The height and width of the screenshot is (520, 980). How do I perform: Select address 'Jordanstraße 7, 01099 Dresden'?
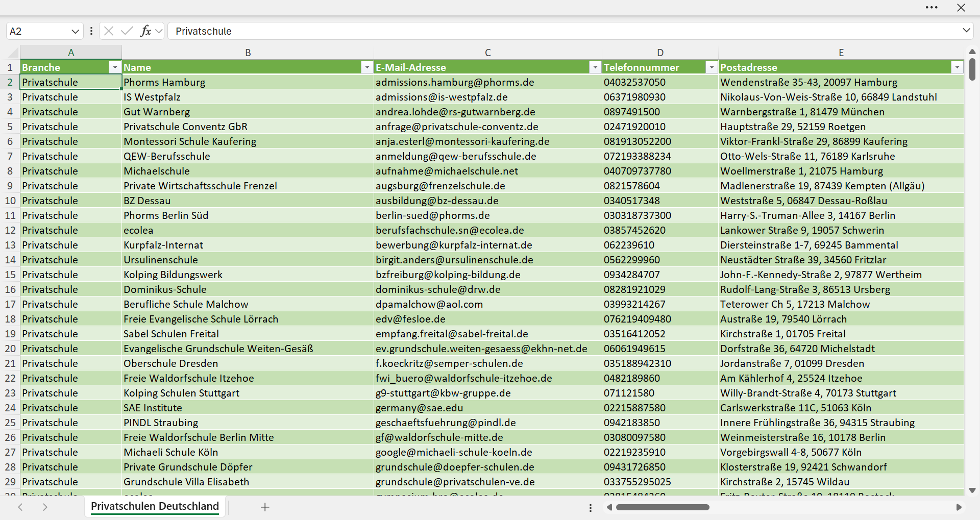pos(841,363)
